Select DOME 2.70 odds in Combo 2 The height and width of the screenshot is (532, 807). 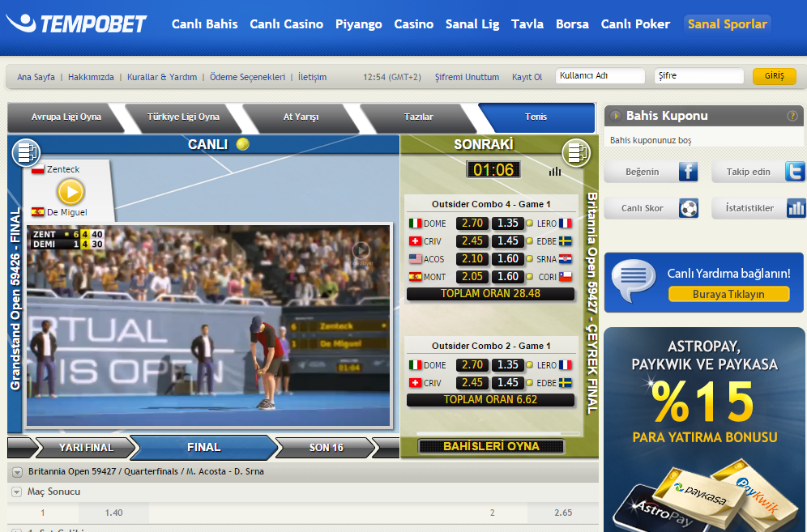472,364
